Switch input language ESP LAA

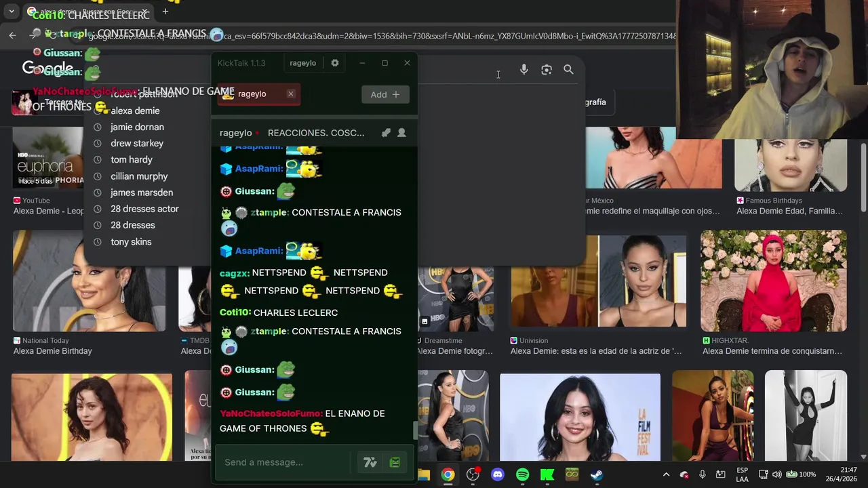pos(743,474)
